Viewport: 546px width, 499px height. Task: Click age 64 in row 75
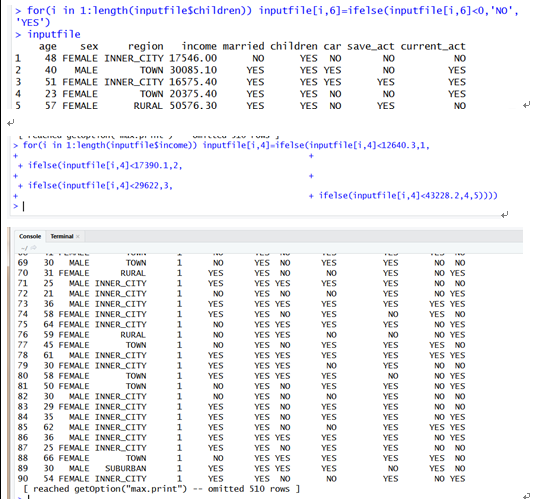tap(48, 324)
